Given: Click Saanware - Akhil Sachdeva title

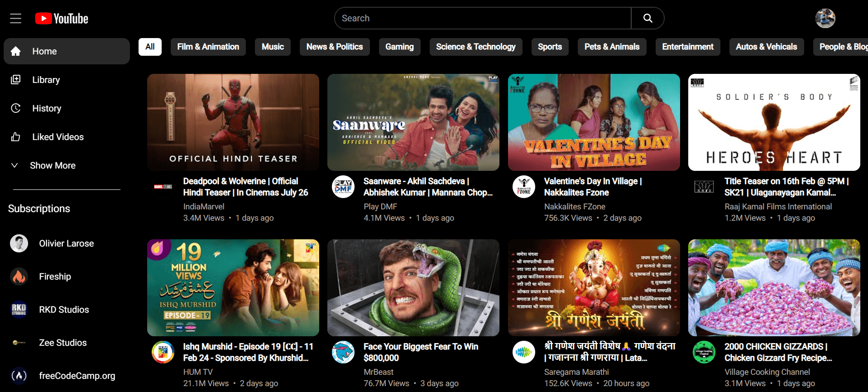Looking at the screenshot, I should [x=428, y=187].
